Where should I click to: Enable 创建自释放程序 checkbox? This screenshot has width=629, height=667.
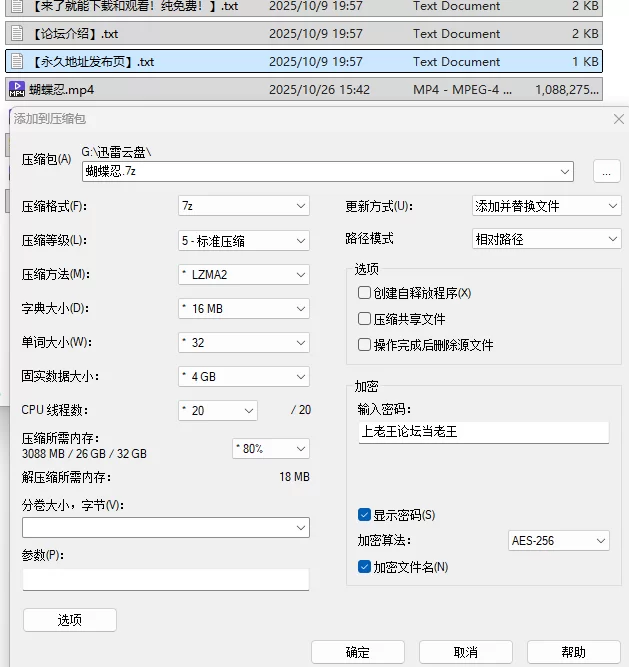pos(365,293)
